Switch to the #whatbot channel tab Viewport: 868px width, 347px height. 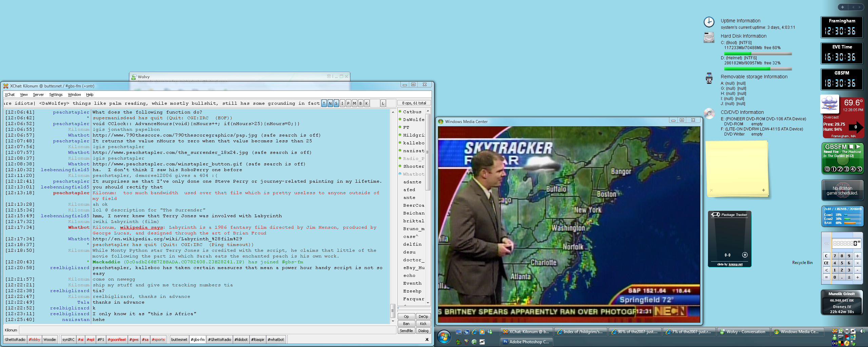pos(276,340)
